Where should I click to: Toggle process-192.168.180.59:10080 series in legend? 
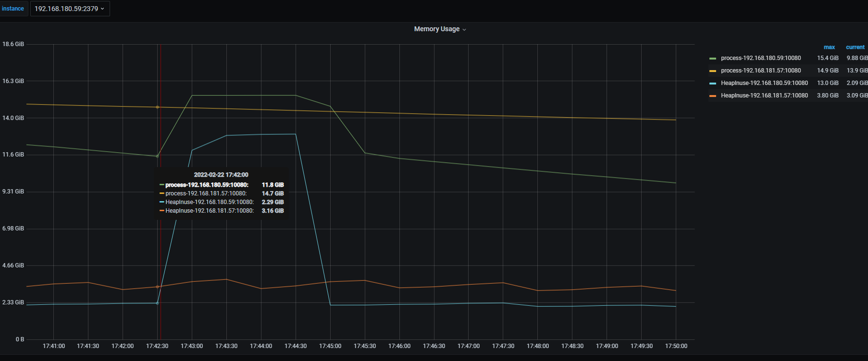tap(760, 58)
